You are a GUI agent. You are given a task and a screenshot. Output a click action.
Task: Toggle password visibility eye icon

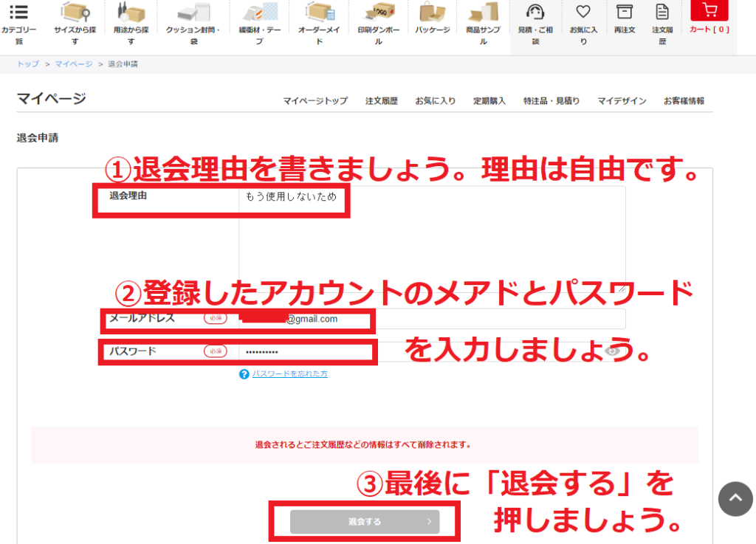[x=612, y=352]
